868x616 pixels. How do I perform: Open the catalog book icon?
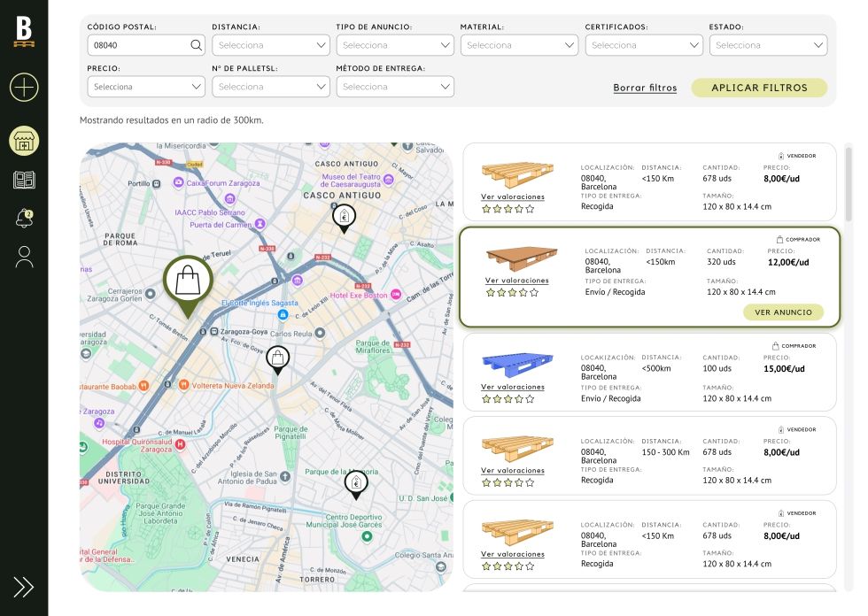pos(24,181)
